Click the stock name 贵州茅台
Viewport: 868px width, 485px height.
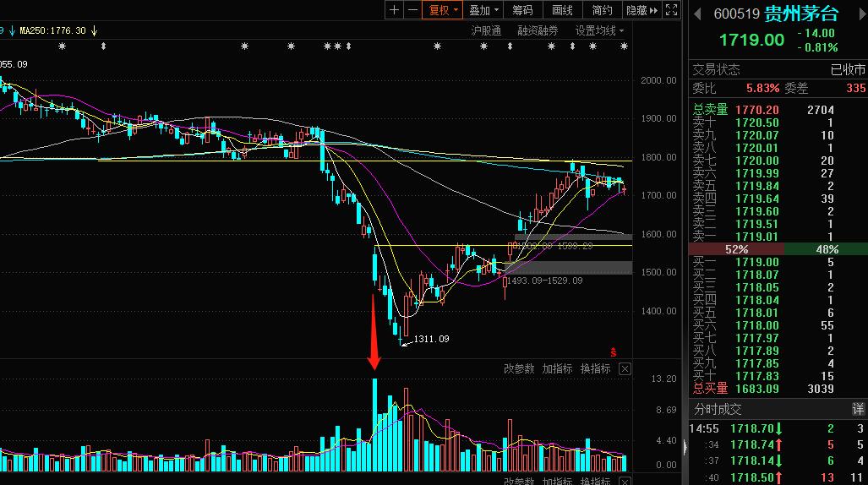[802, 14]
